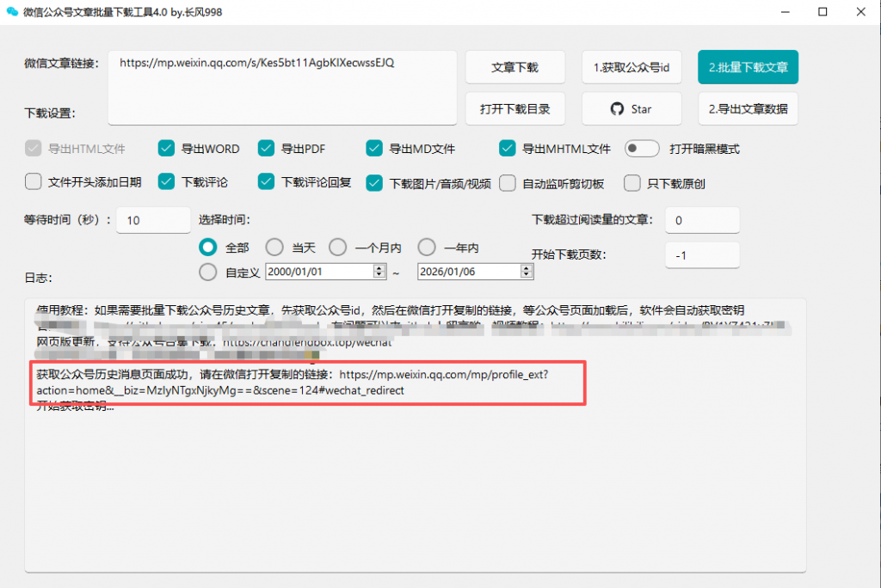Enable the 文件开头添加日期 checkbox
The width and height of the screenshot is (881, 588).
(34, 182)
